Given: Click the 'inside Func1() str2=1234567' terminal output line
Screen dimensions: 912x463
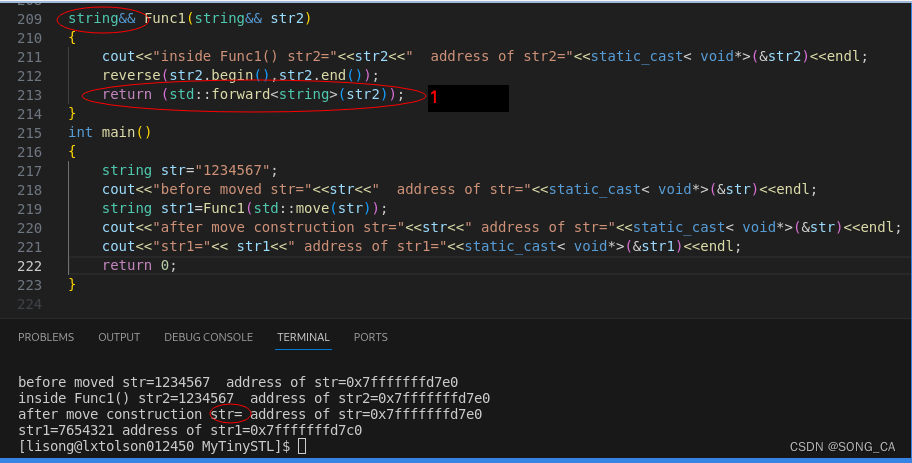Looking at the screenshot, I should click(x=254, y=398).
